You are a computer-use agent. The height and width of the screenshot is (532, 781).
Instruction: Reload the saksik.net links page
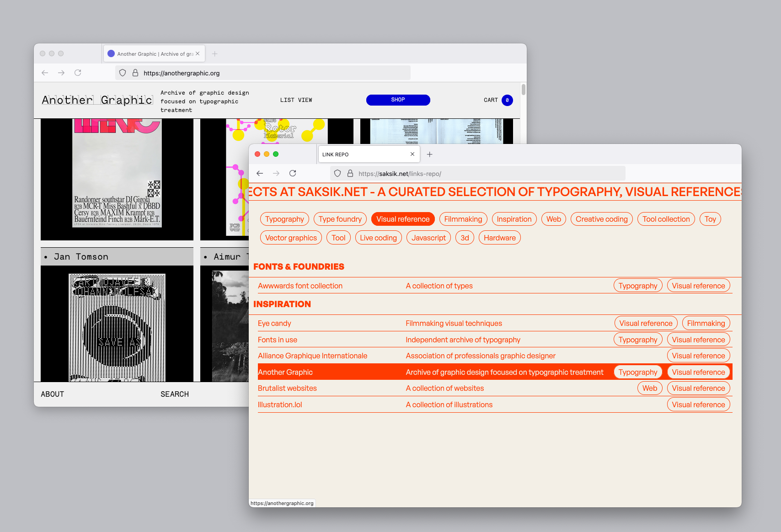click(x=293, y=173)
